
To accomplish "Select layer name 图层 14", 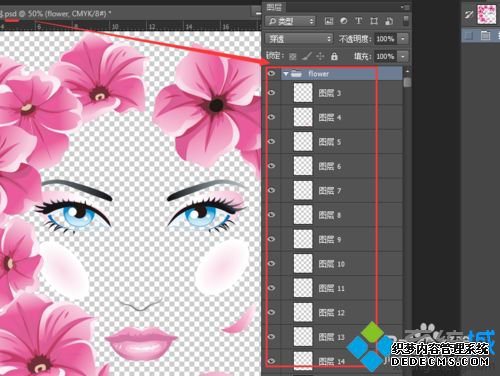I will coord(331,361).
